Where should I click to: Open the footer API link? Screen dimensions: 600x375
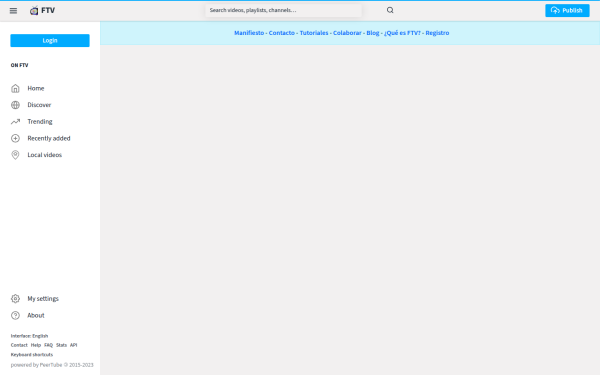pyautogui.click(x=73, y=345)
